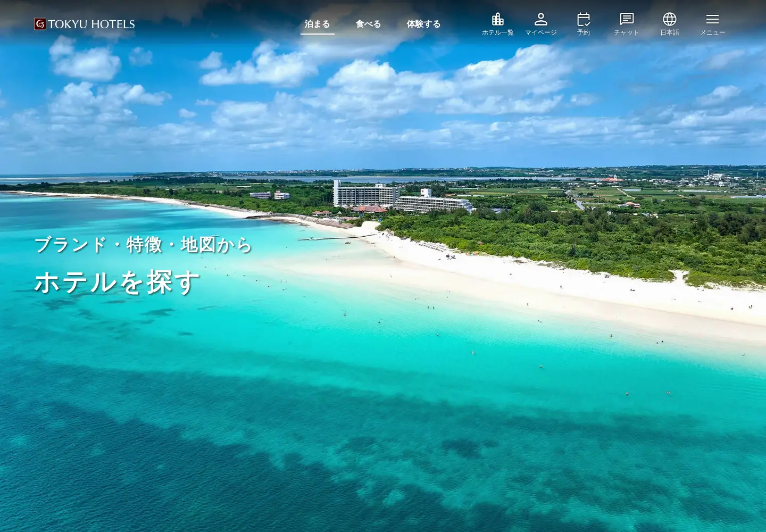Open マイページ account icon
The image size is (766, 532).
(x=541, y=24)
